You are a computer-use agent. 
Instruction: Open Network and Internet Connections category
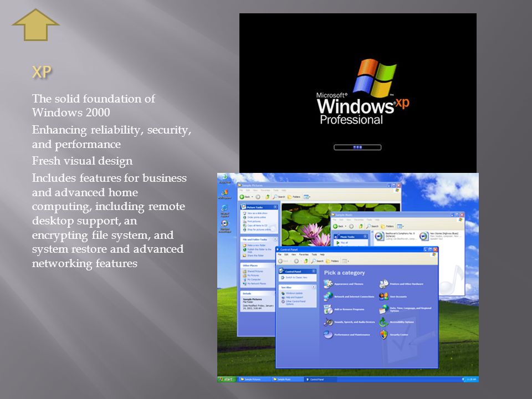(x=349, y=296)
